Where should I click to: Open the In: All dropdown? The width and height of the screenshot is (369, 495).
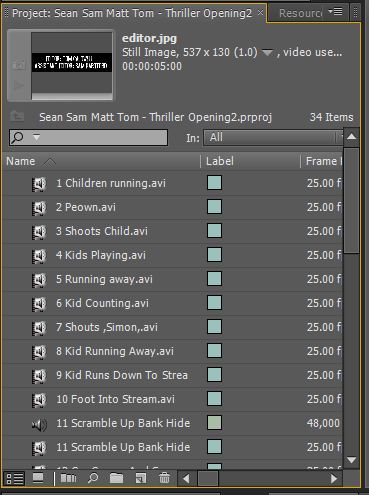point(273,137)
